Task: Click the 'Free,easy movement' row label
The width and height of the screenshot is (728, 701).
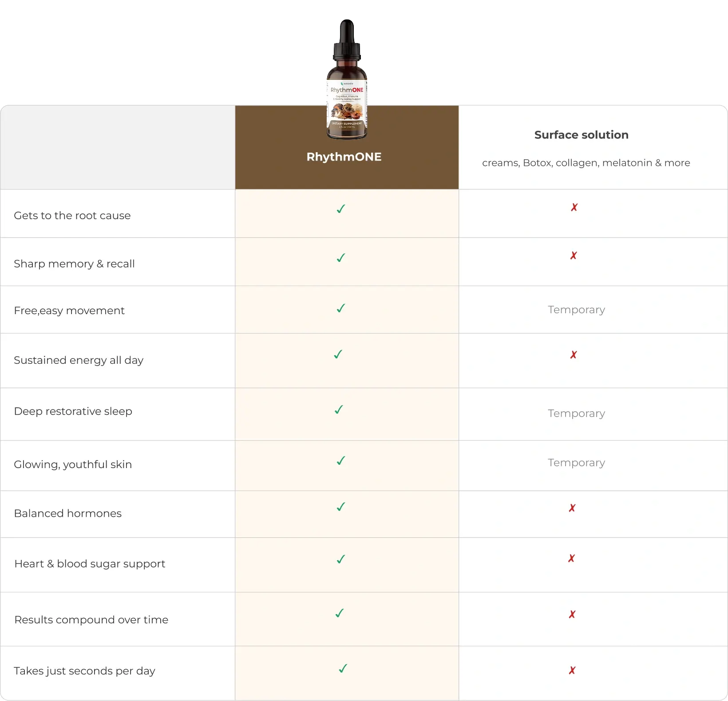Action: coord(69,311)
